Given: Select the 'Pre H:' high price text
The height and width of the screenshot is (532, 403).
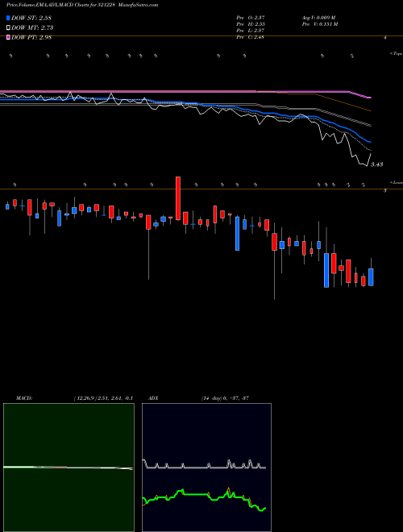Looking at the screenshot, I should (251, 24).
